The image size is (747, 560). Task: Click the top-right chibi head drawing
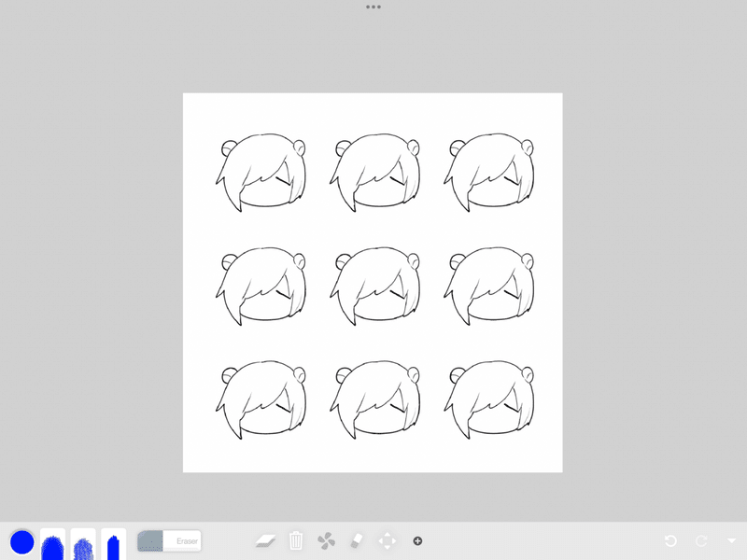pos(489,173)
